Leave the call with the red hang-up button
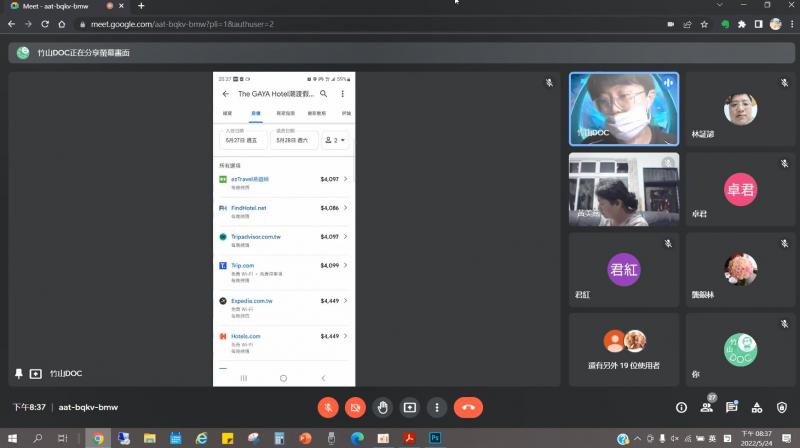This screenshot has width=800, height=448. [x=468, y=407]
